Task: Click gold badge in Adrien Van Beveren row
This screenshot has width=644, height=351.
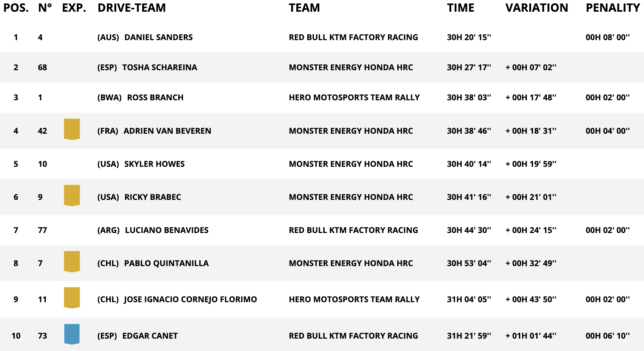Action: click(72, 129)
